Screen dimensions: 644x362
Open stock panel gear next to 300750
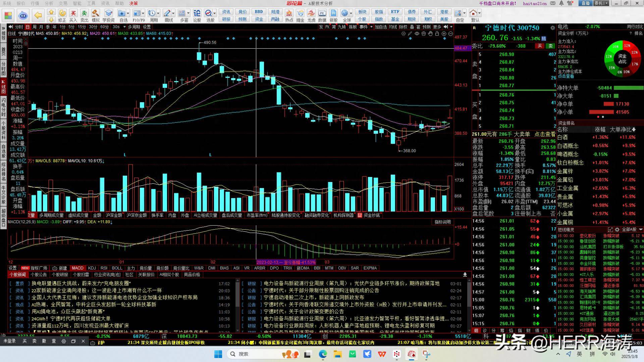[x=552, y=28]
